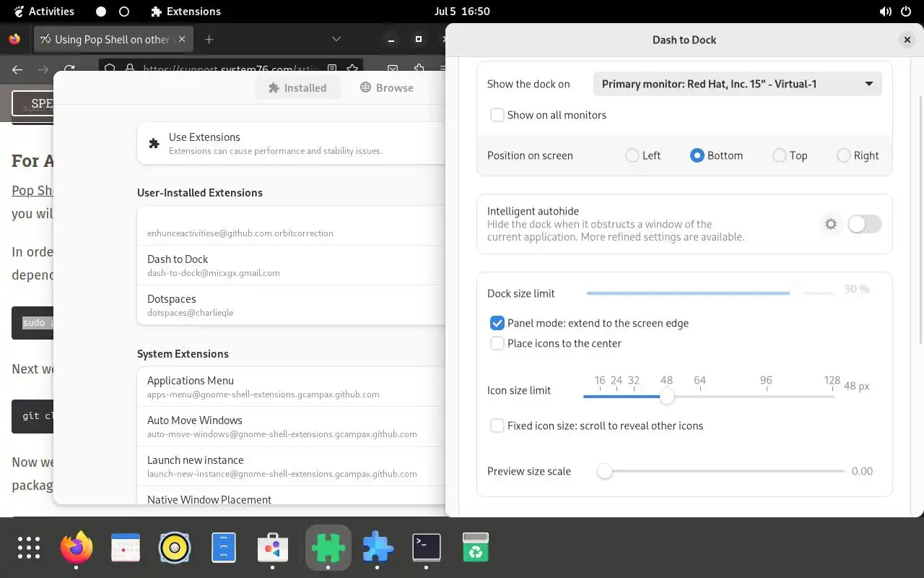Open the Jul 5 16:50 clock menu
The width and height of the screenshot is (924, 578).
[462, 12]
